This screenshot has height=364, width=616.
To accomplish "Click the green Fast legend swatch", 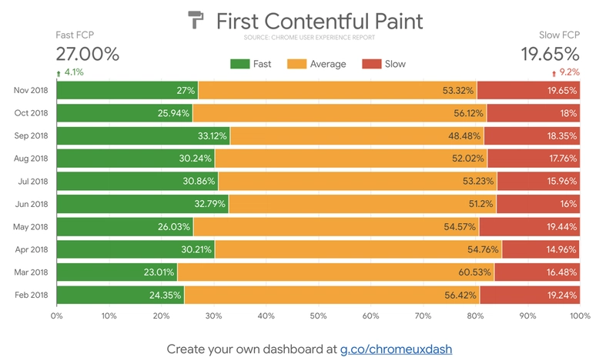I will pos(239,64).
